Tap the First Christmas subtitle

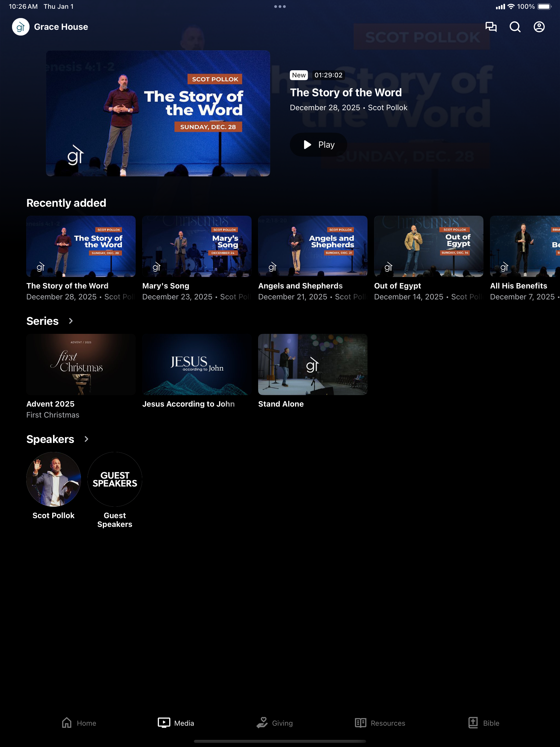53,415
